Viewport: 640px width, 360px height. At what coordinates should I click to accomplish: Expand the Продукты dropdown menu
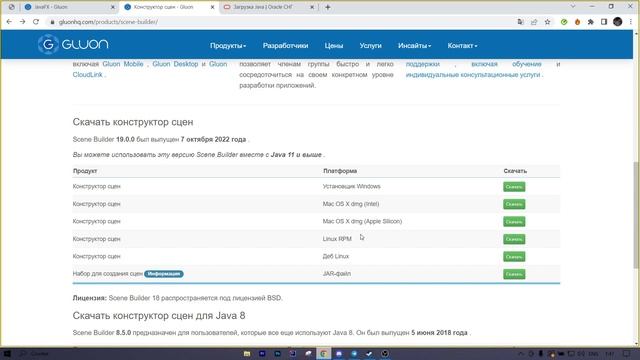tap(228, 46)
